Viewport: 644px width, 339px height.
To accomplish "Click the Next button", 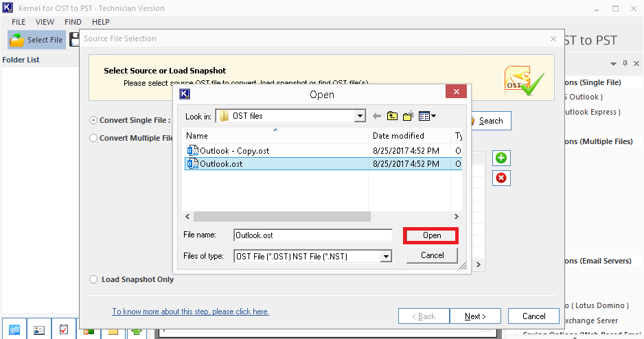I will pos(475,316).
